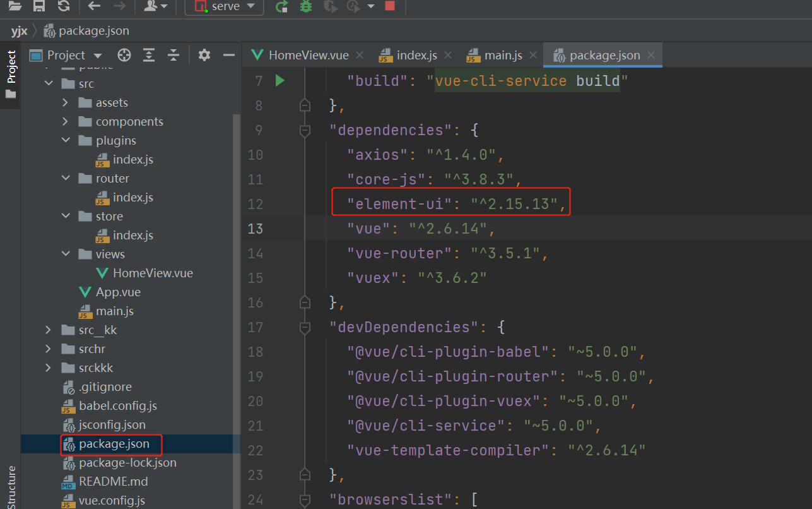Expand the srckkk folder chevron

[48, 368]
